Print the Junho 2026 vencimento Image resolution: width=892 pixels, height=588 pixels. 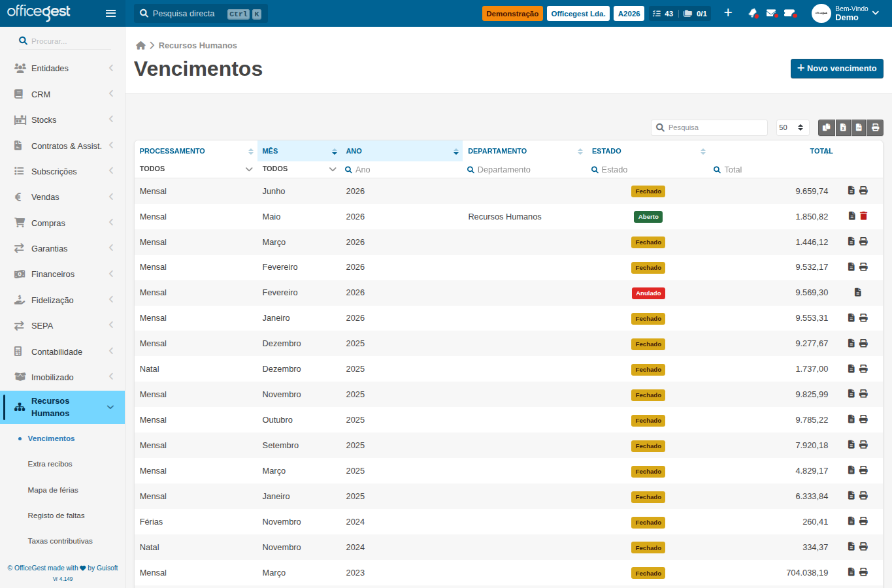(x=863, y=191)
